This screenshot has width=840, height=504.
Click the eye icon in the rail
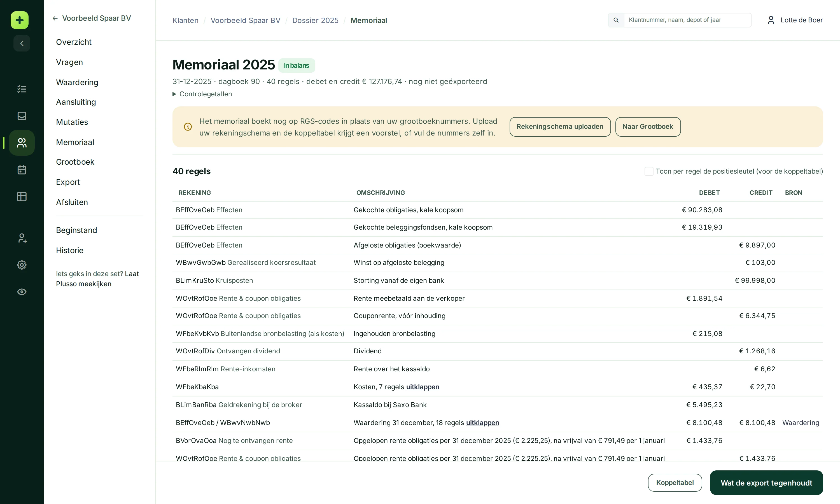(22, 292)
